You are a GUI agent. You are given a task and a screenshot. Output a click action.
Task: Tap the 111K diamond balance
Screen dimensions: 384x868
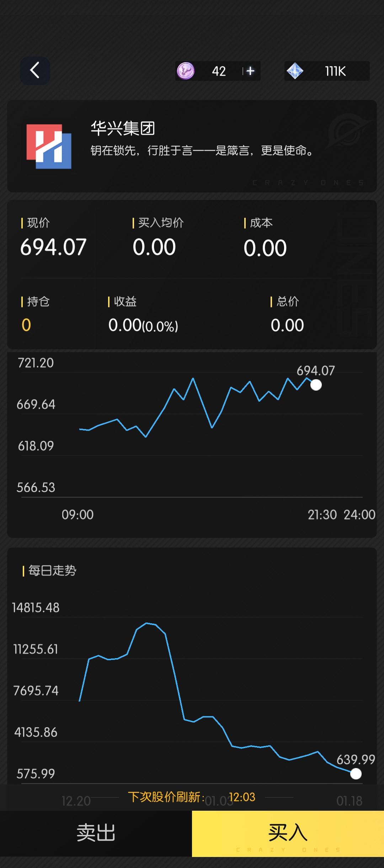point(335,71)
